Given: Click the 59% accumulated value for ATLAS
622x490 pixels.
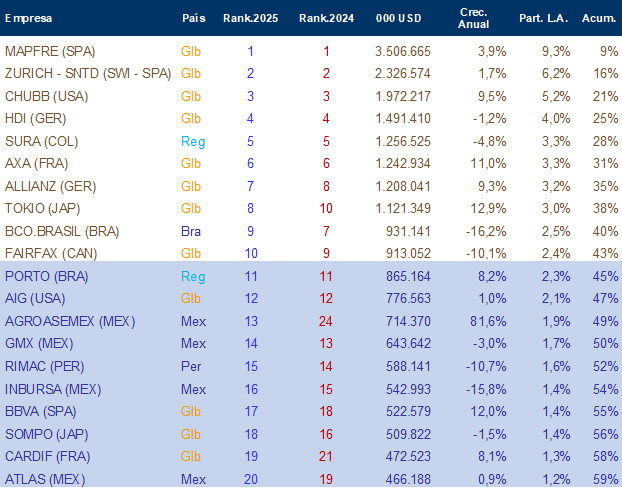Looking at the screenshot, I should click(x=605, y=479).
